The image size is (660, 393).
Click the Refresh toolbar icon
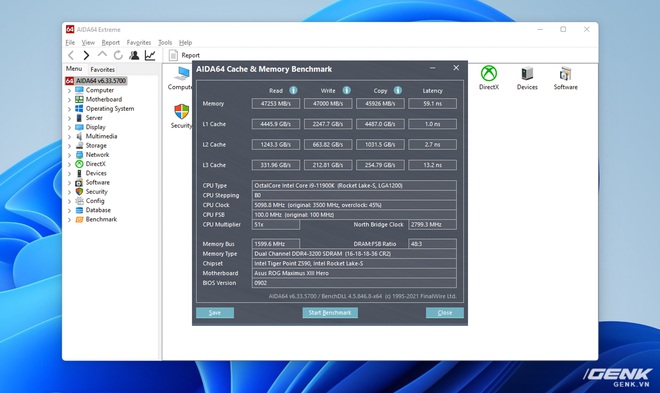point(118,55)
